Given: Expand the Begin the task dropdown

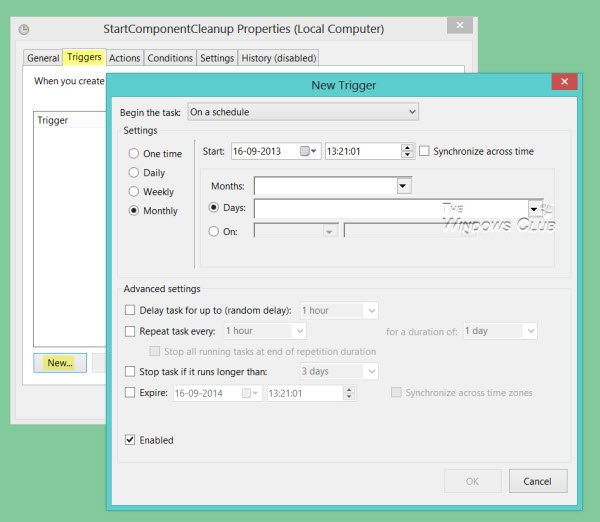Looking at the screenshot, I should (x=412, y=112).
